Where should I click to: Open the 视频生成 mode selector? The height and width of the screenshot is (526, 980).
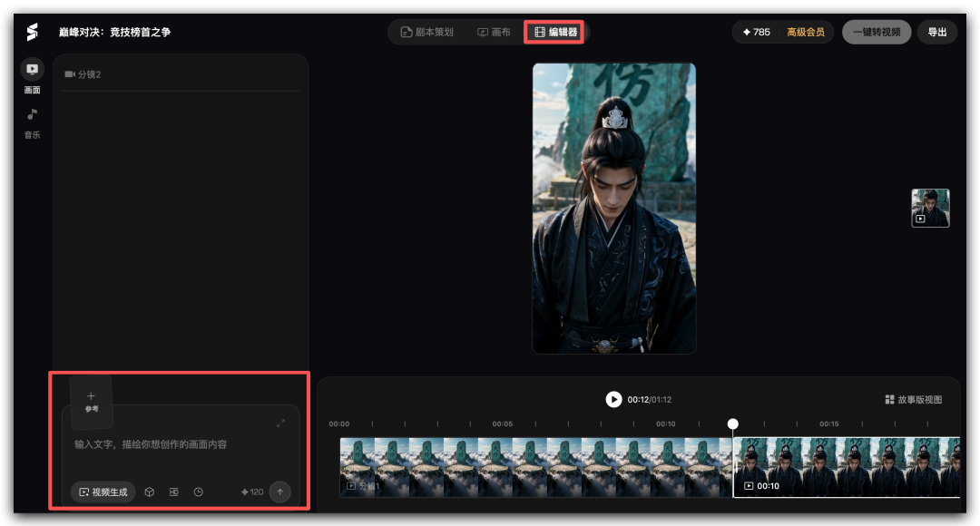coord(103,492)
